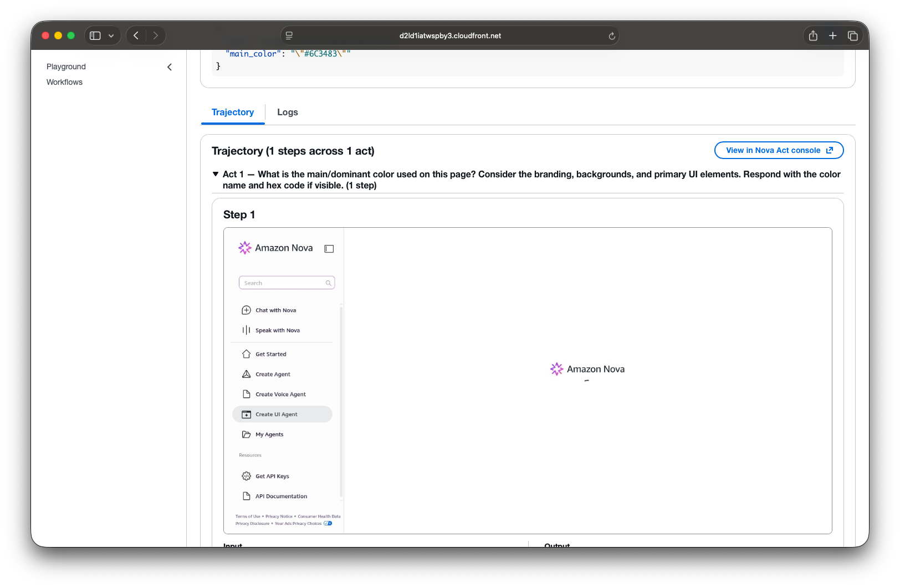This screenshot has height=588, width=900.
Task: Click the Create Agent triangle icon
Action: tap(247, 374)
